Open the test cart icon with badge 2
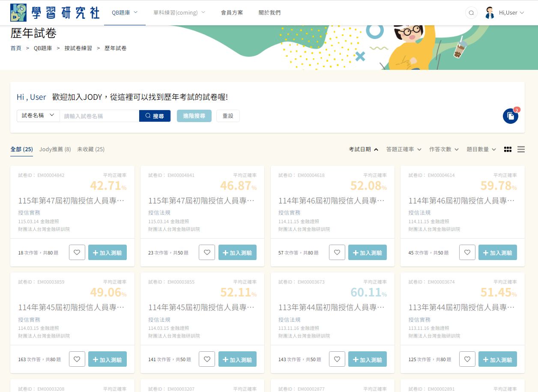The width and height of the screenshot is (538, 392). pyautogui.click(x=511, y=116)
